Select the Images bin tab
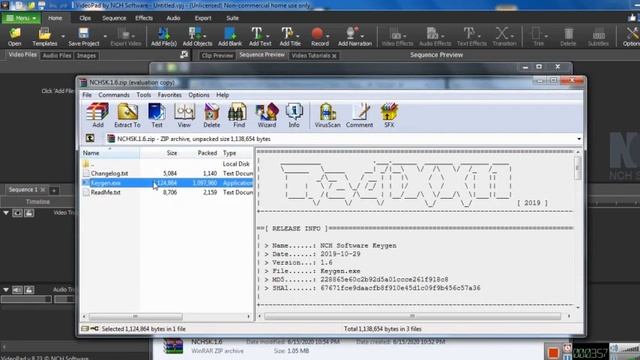 [x=86, y=56]
